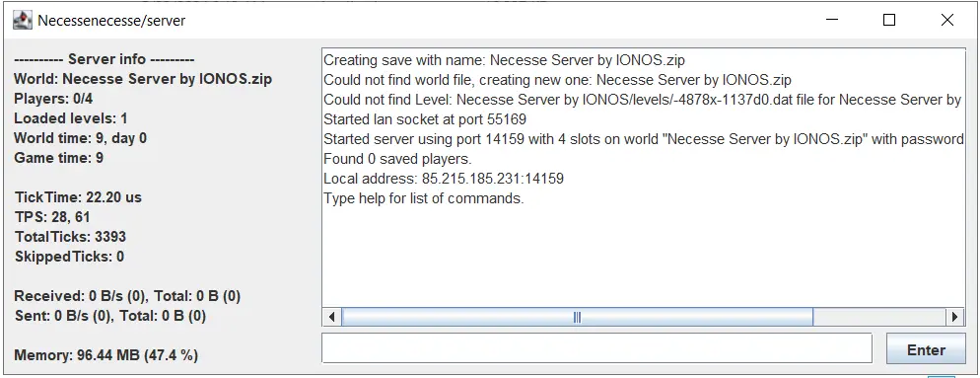
Task: Click the 'SkippedTicks: 0' label
Action: click(69, 257)
